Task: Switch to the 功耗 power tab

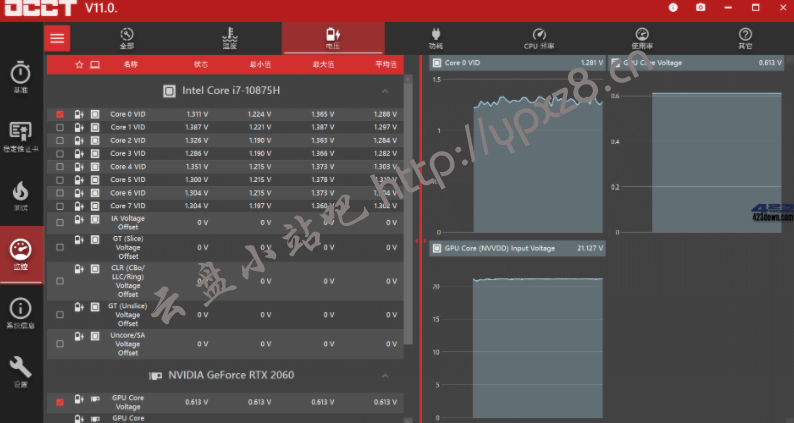Action: (435, 39)
